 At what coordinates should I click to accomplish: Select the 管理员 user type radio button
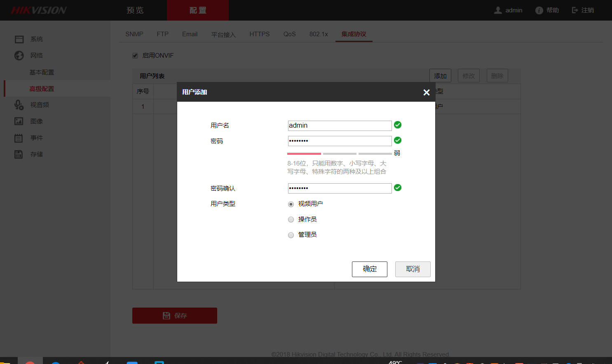[291, 235]
